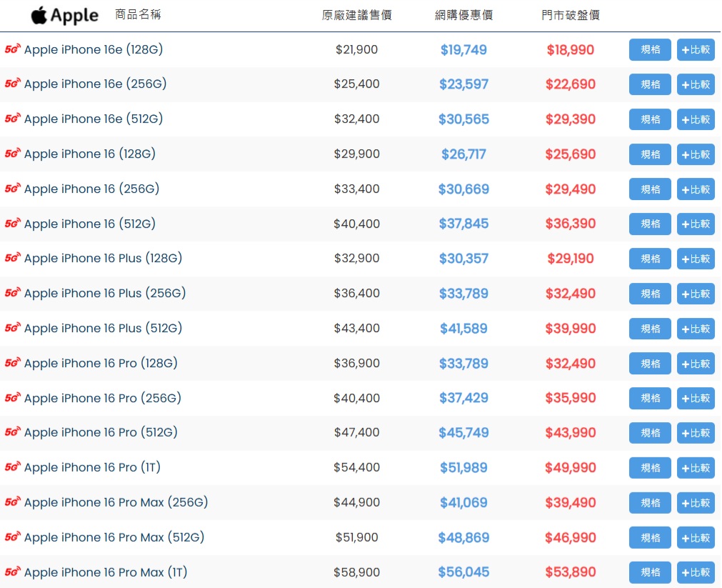
Task: View 規格 of iPhone 16 Pro (256G)
Action: [650, 399]
